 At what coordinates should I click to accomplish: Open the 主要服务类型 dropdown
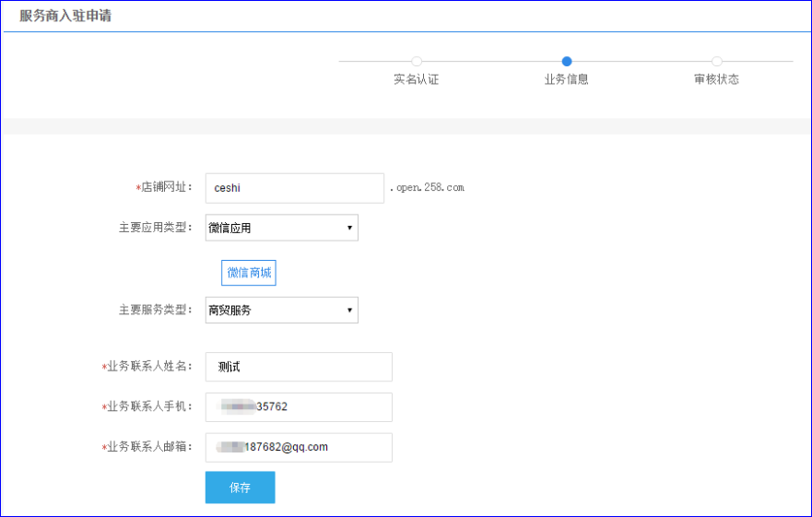click(x=282, y=310)
